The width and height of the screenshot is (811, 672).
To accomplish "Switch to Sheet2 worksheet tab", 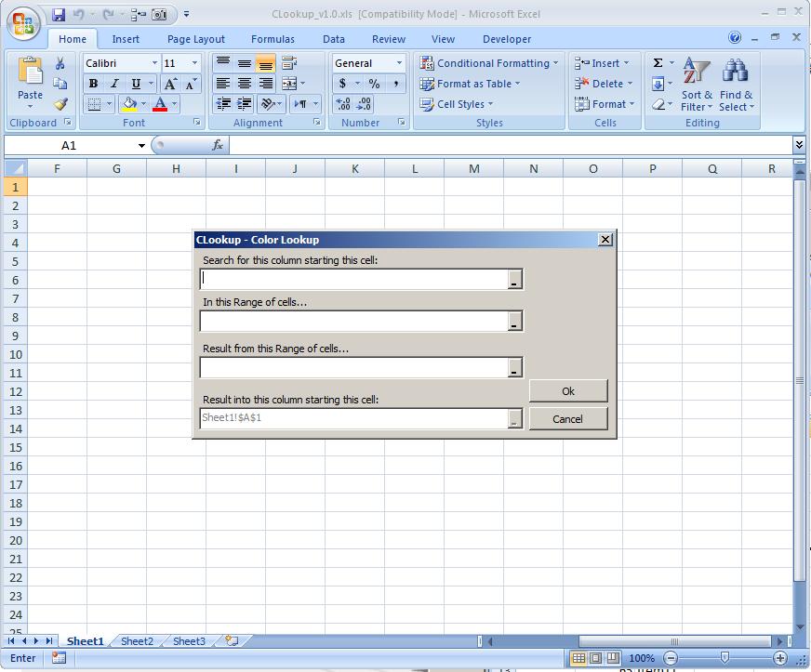I will [x=137, y=641].
